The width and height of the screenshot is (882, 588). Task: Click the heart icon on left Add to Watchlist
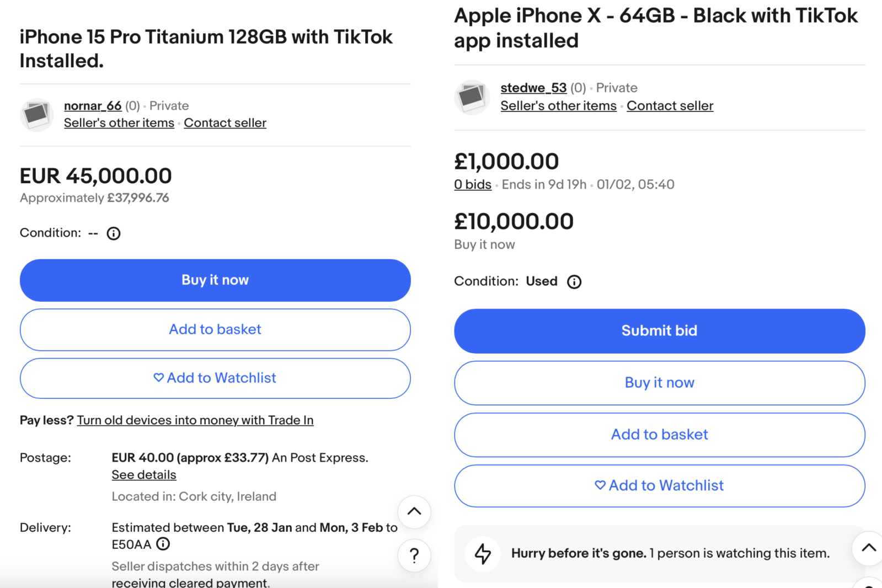[158, 378]
